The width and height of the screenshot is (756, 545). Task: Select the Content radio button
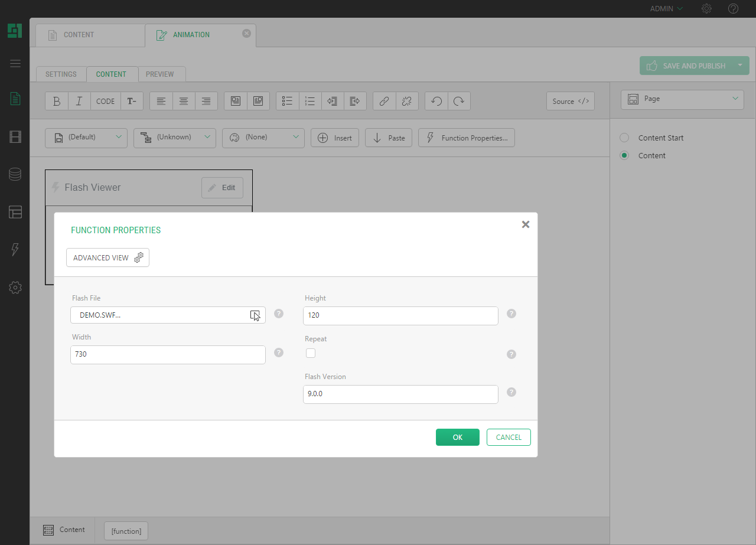coord(624,155)
